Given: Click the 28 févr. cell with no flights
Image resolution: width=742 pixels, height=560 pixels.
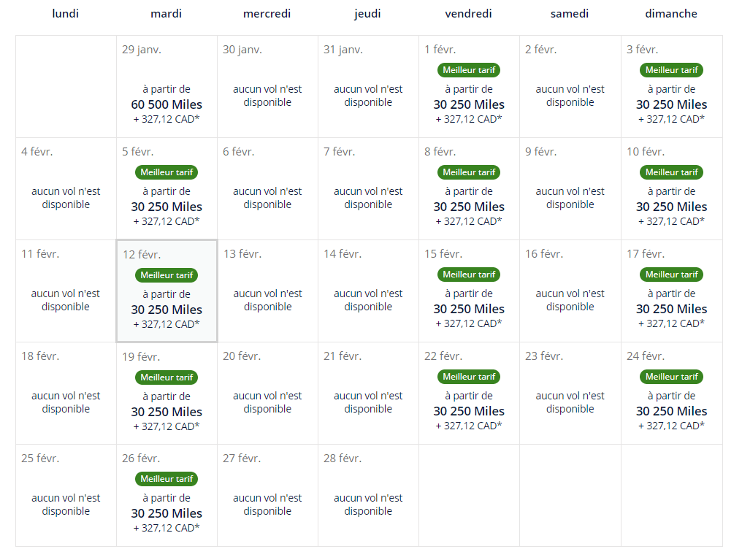Looking at the screenshot, I should coord(368,505).
